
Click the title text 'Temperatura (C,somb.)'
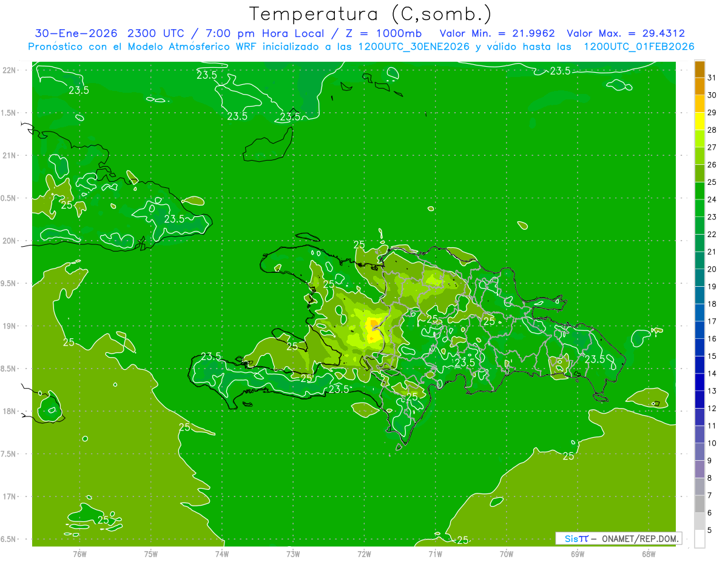[370, 13]
